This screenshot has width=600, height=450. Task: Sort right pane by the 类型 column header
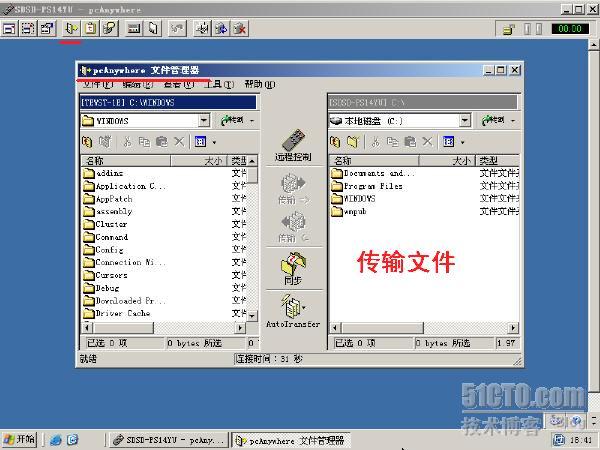tap(497, 161)
